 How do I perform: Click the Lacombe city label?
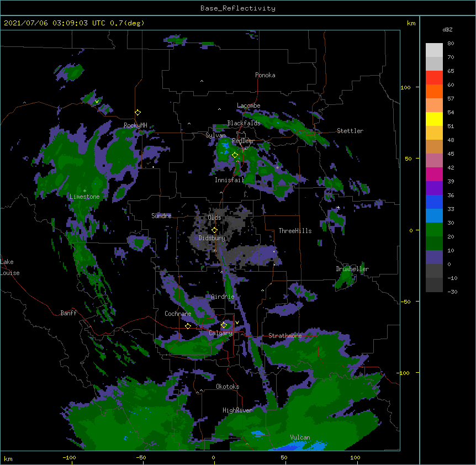click(x=248, y=105)
